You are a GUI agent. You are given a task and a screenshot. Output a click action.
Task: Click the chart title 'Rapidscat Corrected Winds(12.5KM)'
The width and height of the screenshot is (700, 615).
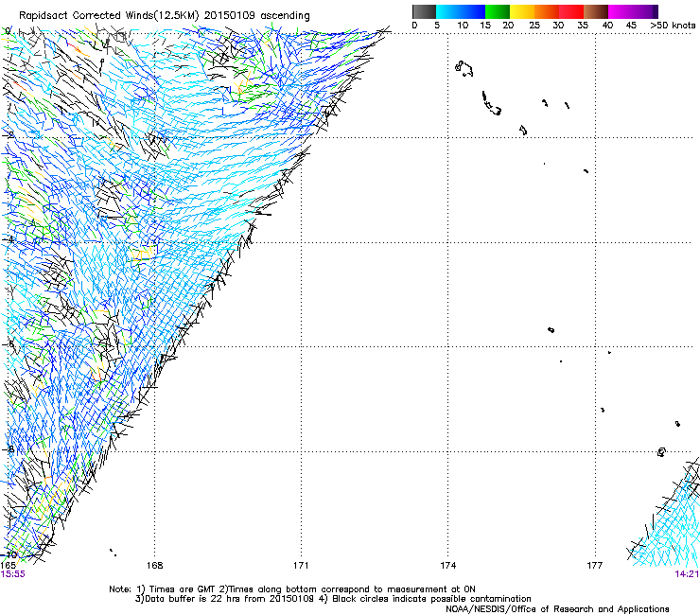pyautogui.click(x=109, y=15)
